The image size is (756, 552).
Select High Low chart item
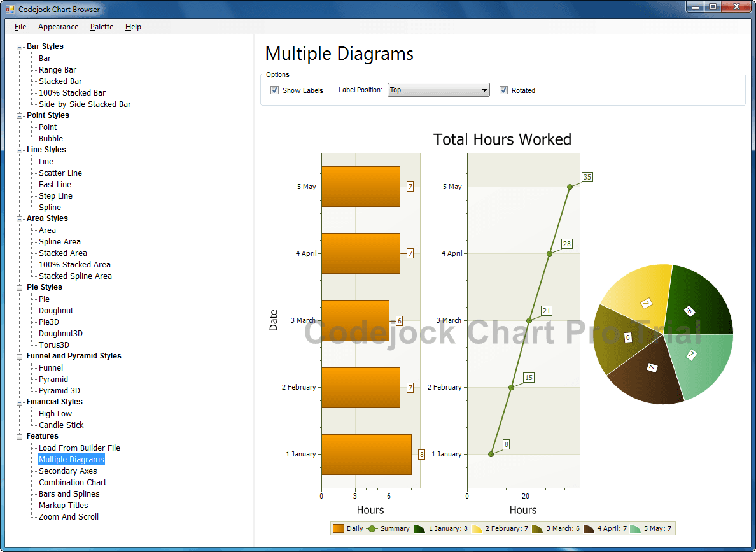[55, 413]
